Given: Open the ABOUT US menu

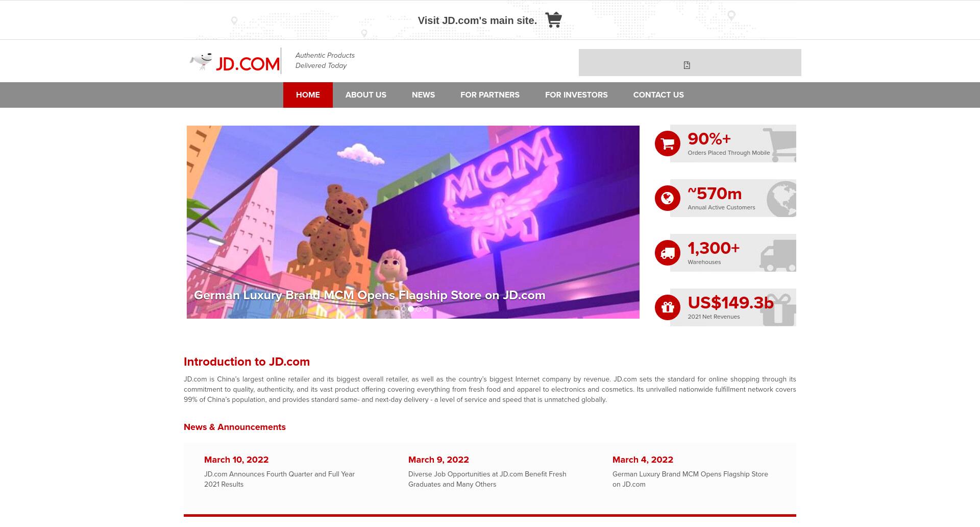Looking at the screenshot, I should 366,95.
